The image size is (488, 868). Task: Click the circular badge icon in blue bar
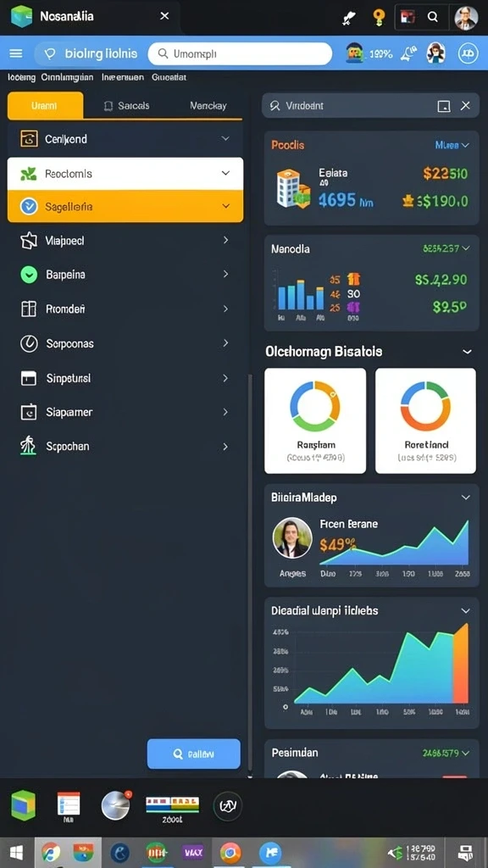pyautogui.click(x=468, y=53)
